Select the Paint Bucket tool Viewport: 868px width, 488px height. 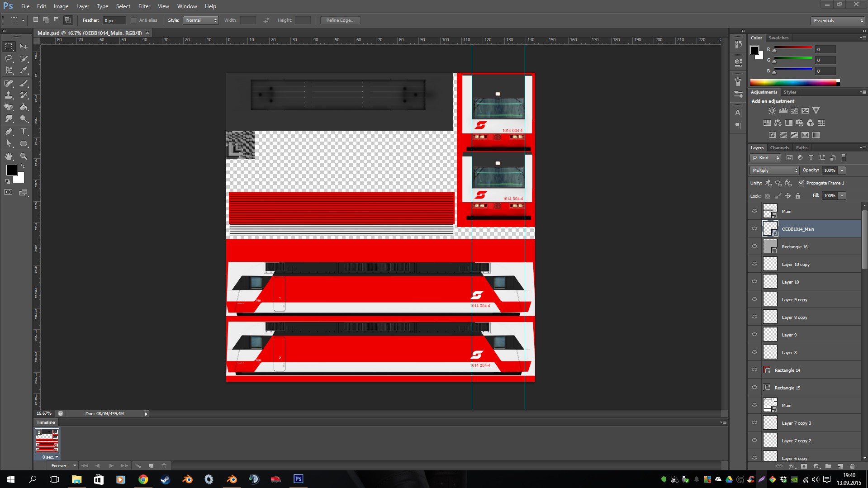24,107
